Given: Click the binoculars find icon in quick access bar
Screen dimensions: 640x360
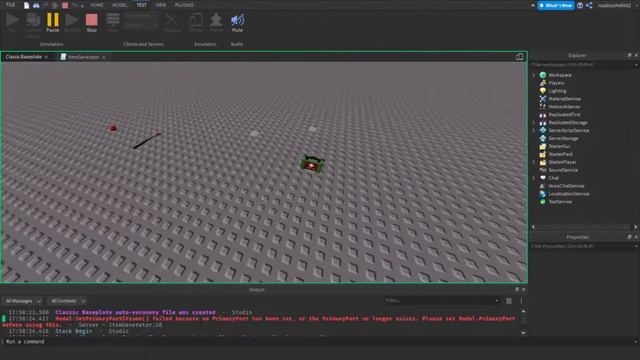Looking at the screenshot, I should pyautogui.click(x=36, y=5).
